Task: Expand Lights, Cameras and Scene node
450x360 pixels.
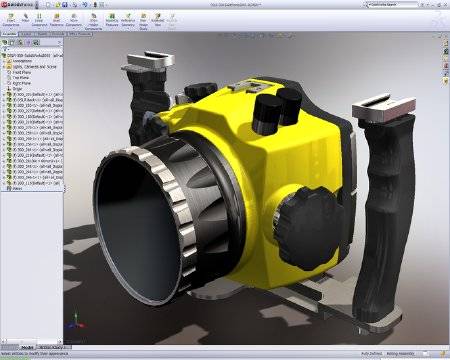Action: (x=4, y=67)
